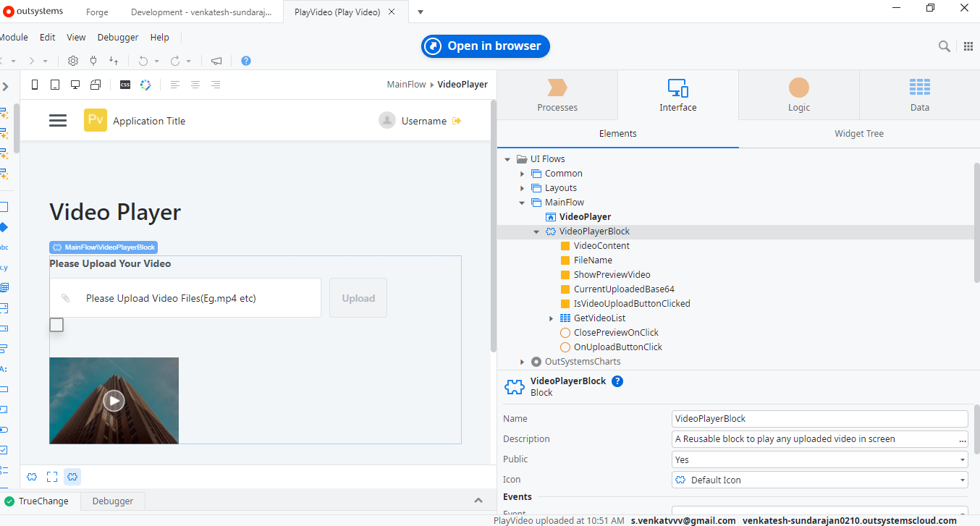The width and height of the screenshot is (980, 526).
Task: Open the theme color wheel icon
Action: coord(145,85)
